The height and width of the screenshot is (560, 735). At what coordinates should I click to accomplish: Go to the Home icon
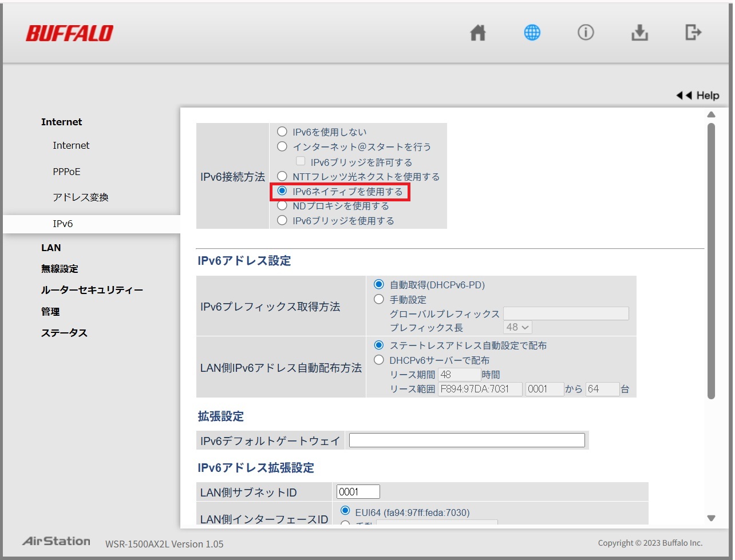[478, 33]
